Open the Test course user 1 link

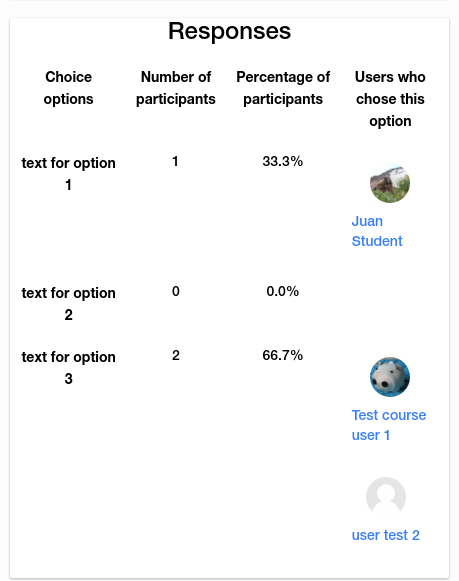(x=389, y=425)
